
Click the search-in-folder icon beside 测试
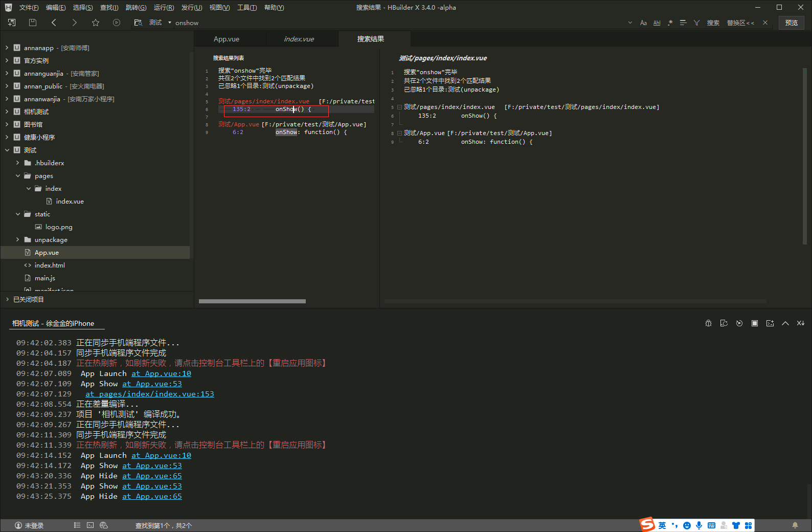point(138,23)
